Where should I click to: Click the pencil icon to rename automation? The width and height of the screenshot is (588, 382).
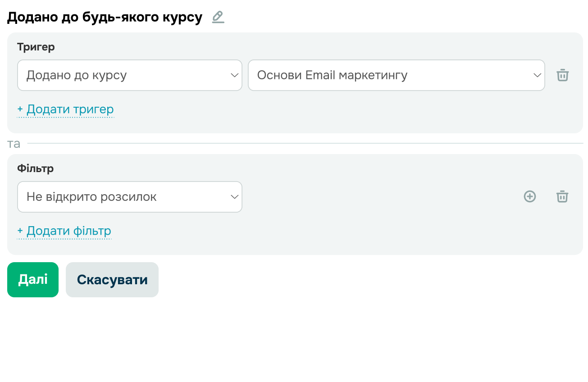pyautogui.click(x=218, y=17)
